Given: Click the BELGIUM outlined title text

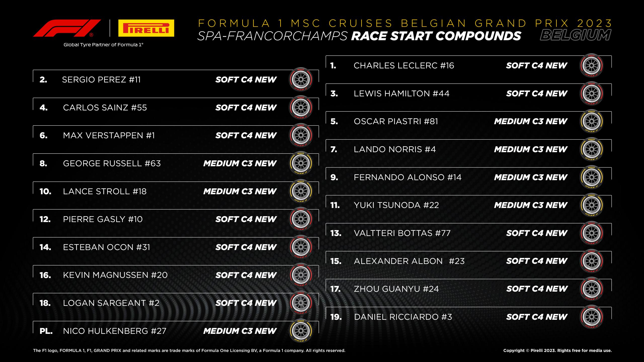Looking at the screenshot, I should [x=576, y=35].
